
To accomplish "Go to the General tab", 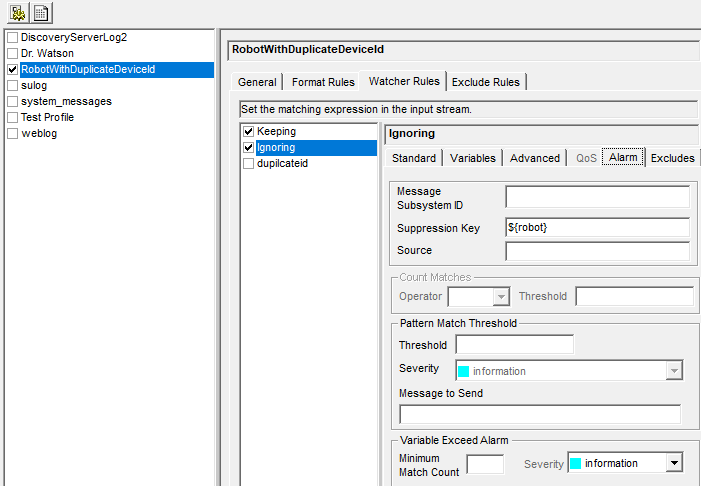I will coord(257,82).
